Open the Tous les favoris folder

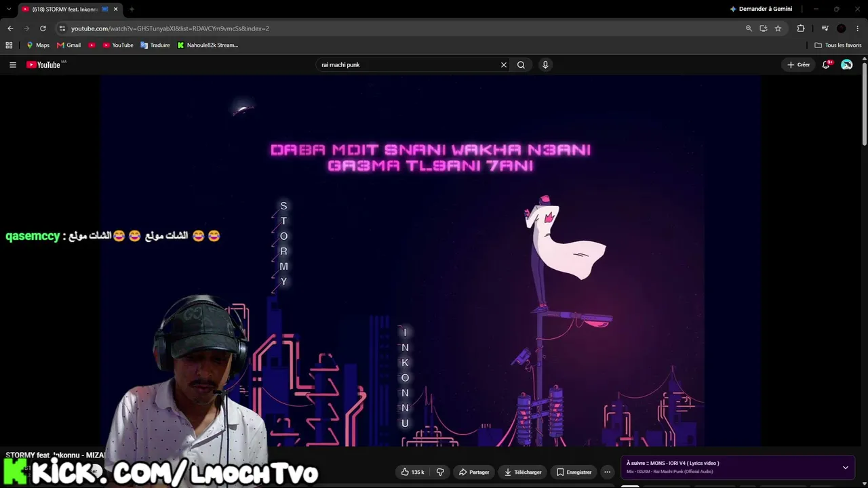point(838,45)
